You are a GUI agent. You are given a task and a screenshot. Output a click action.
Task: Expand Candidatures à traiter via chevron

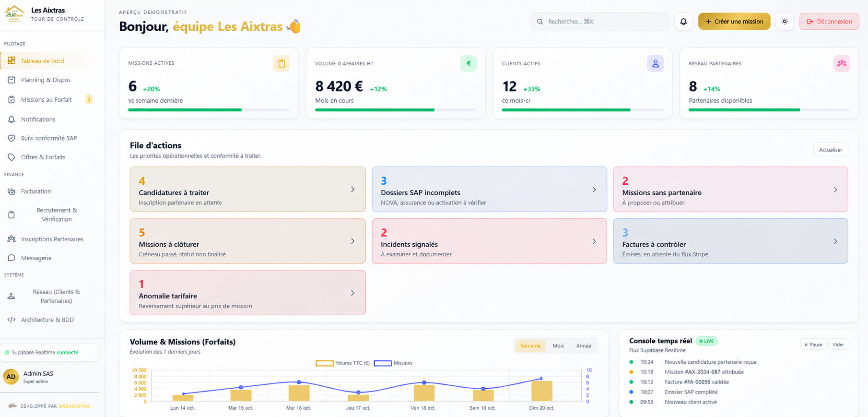[x=352, y=190]
